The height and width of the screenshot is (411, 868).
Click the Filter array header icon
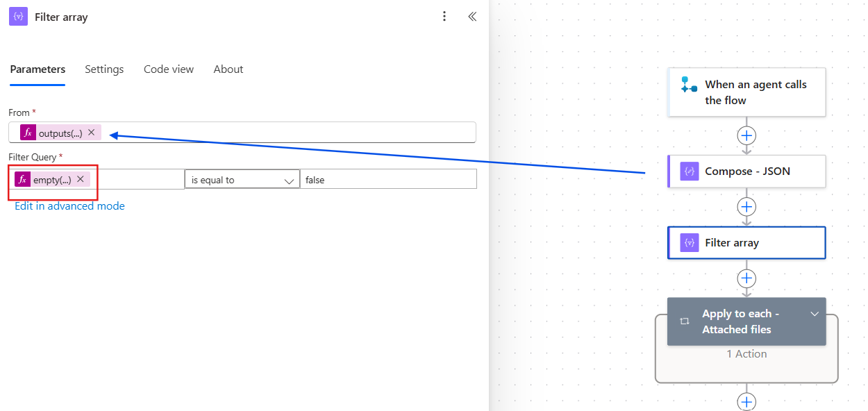tap(17, 16)
